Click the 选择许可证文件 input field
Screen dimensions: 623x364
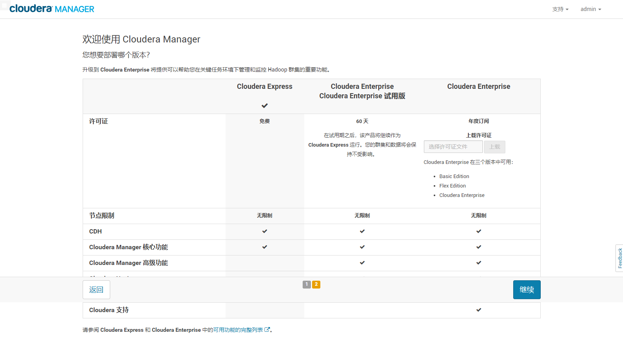[453, 147]
